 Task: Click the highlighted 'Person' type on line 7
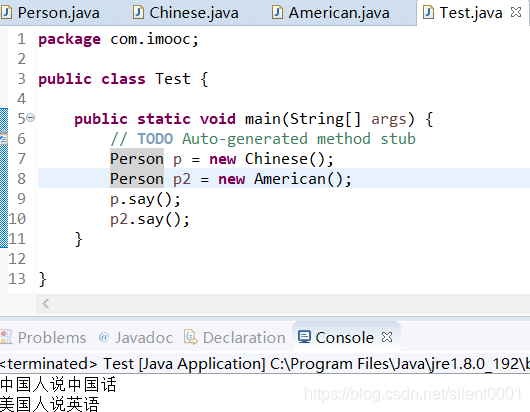click(x=137, y=159)
